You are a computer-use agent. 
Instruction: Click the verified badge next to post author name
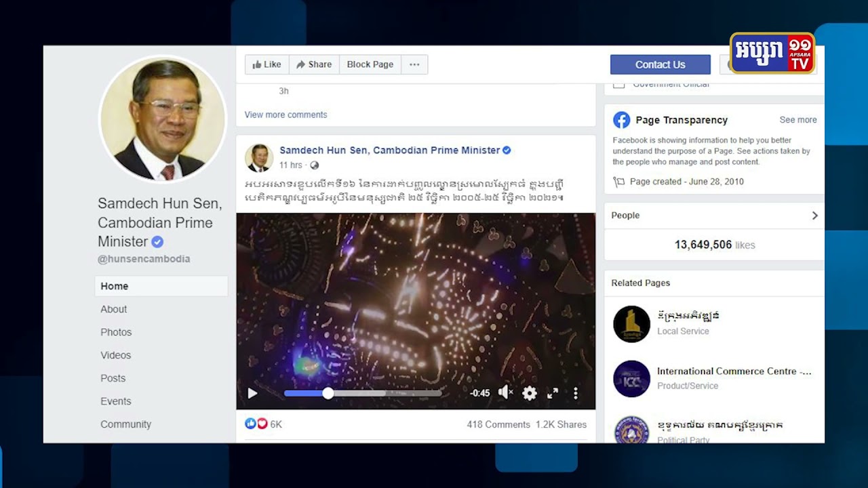click(507, 150)
